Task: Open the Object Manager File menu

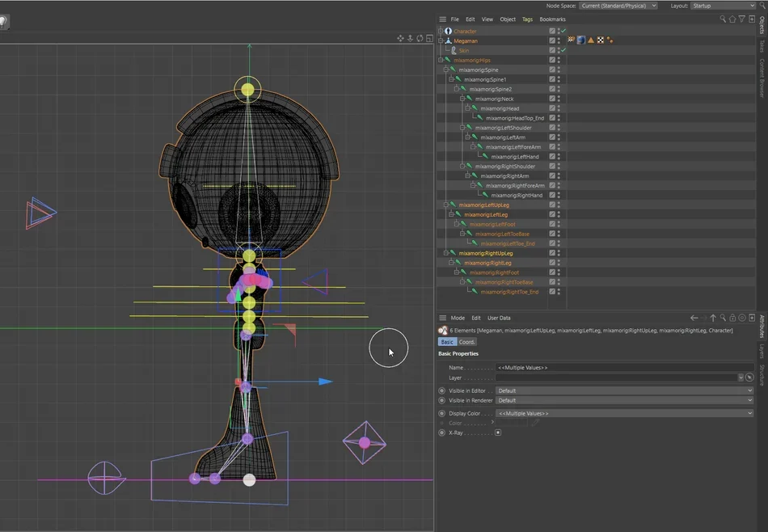Action: 455,19
